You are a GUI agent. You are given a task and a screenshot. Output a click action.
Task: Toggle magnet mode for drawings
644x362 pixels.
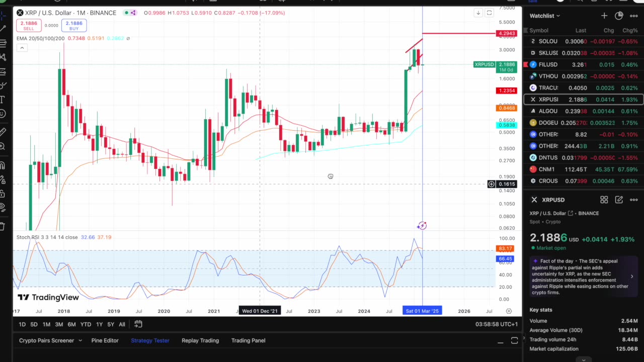pyautogui.click(x=3, y=165)
